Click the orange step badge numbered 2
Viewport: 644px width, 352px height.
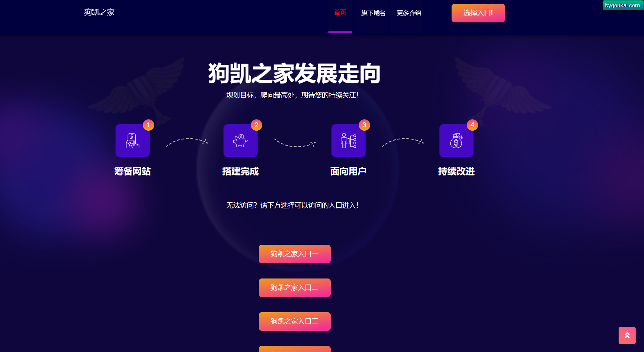tap(256, 125)
